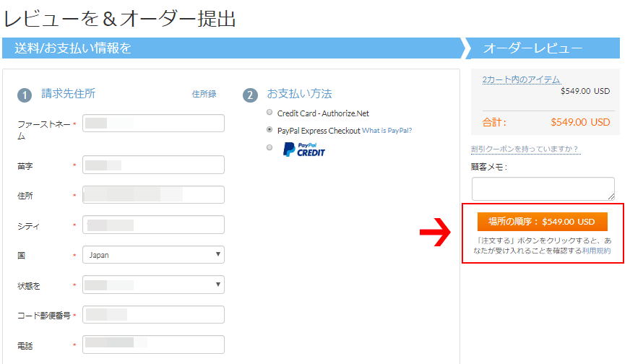The height and width of the screenshot is (364, 630).
Task: Open the 利用規約 terms link
Action: click(x=596, y=251)
